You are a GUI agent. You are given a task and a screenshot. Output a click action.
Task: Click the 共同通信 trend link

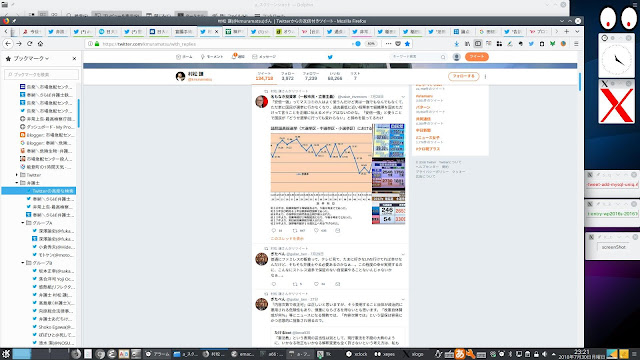tap(423, 119)
